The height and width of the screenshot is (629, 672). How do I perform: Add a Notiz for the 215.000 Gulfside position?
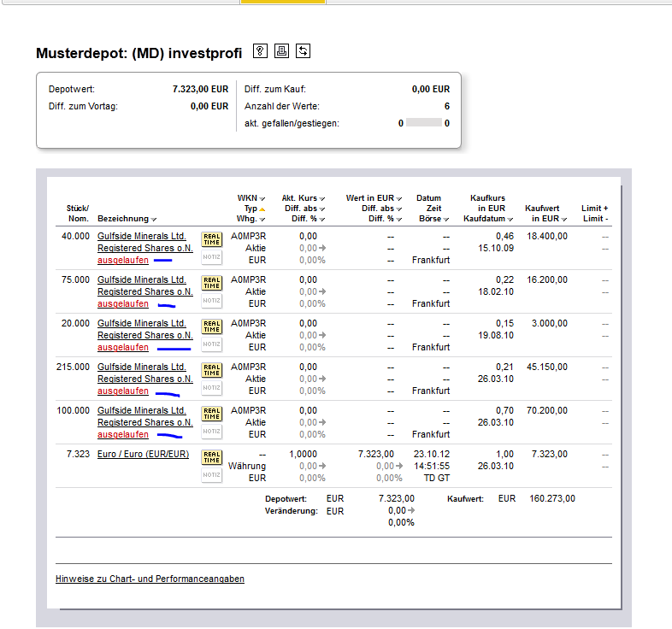212,388
